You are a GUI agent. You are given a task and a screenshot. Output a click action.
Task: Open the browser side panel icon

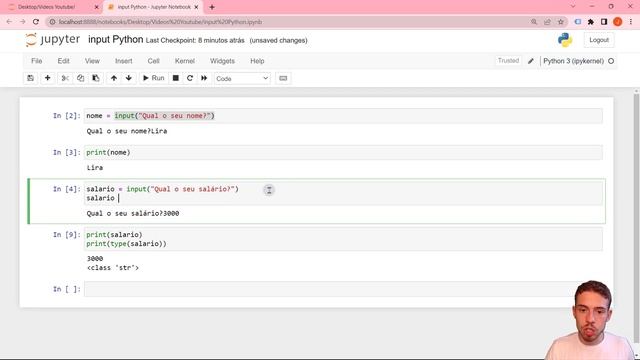(604, 22)
